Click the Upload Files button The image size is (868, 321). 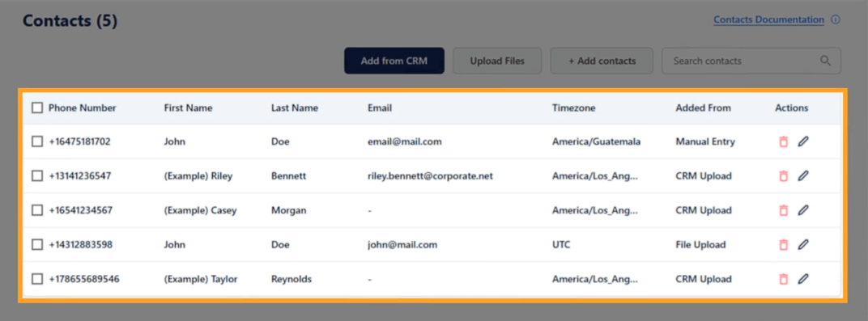click(x=497, y=61)
